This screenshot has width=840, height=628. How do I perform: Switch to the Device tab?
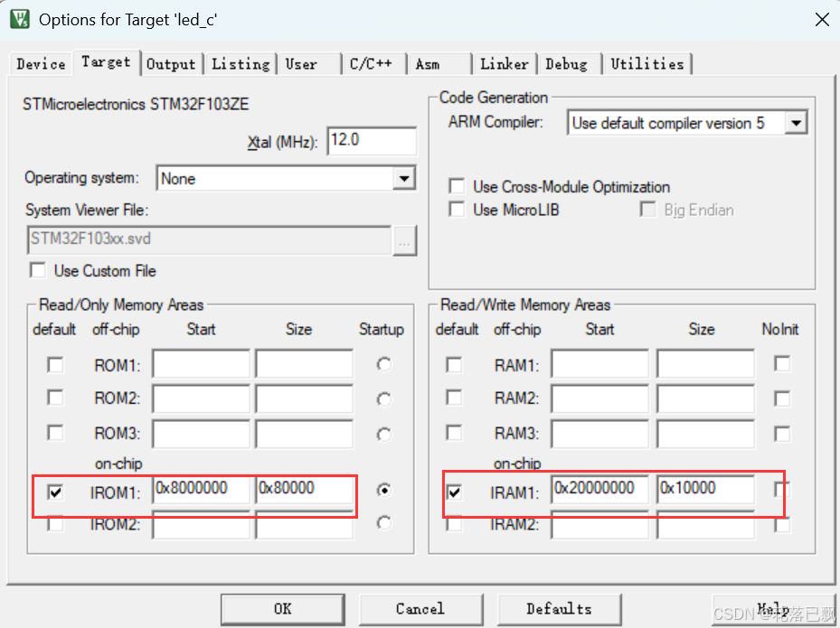tap(41, 64)
